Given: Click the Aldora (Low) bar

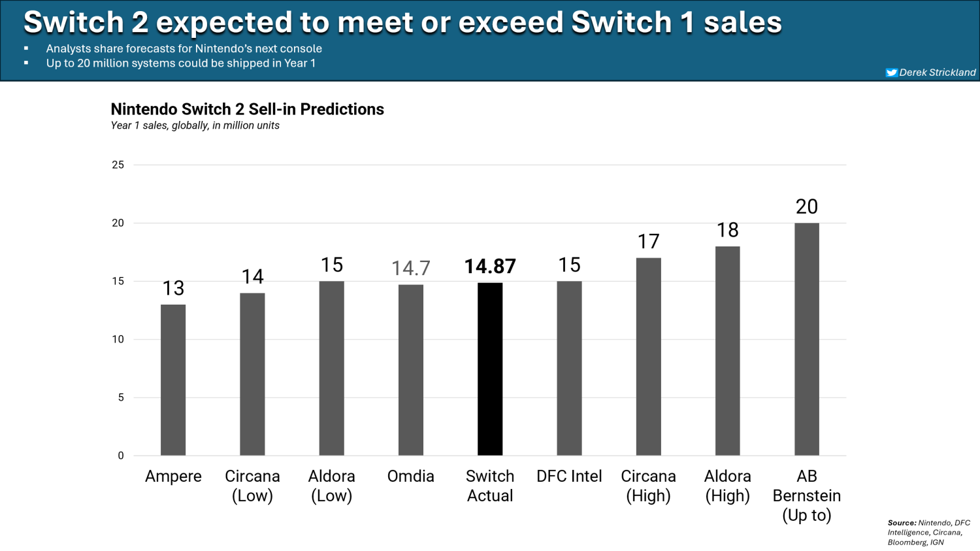Looking at the screenshot, I should [331, 368].
